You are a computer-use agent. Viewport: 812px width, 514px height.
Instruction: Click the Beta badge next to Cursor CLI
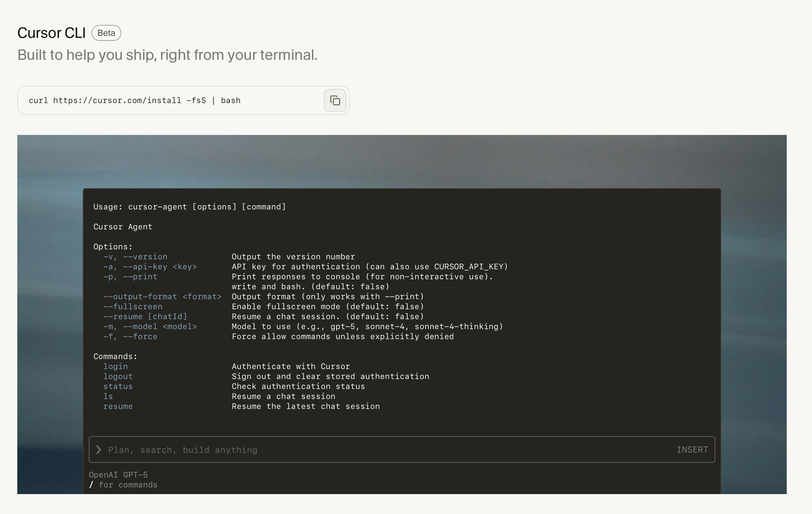click(x=106, y=33)
